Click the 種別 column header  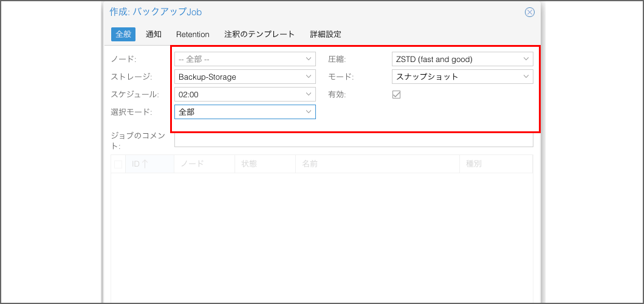495,164
